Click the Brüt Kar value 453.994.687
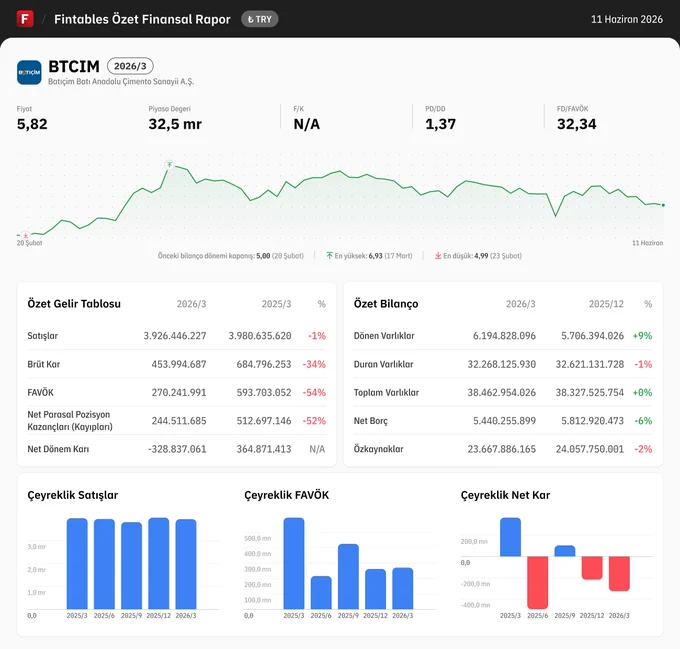 [x=179, y=364]
